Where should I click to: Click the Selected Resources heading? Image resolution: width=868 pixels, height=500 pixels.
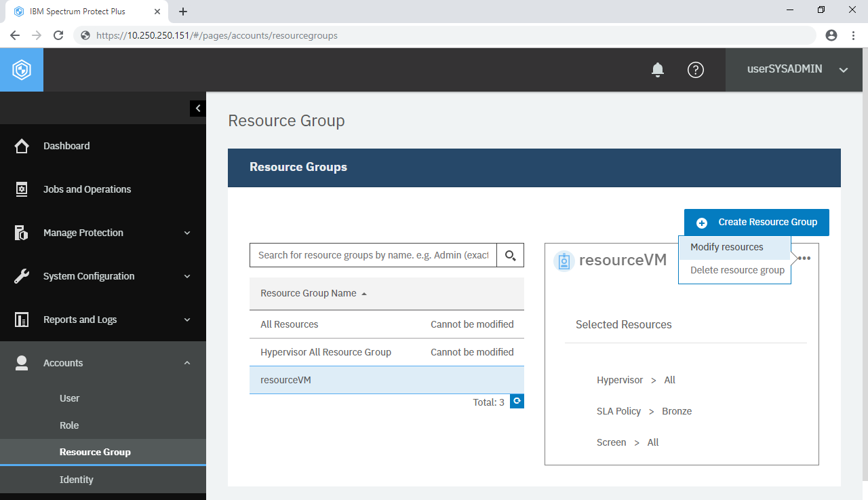[624, 324]
